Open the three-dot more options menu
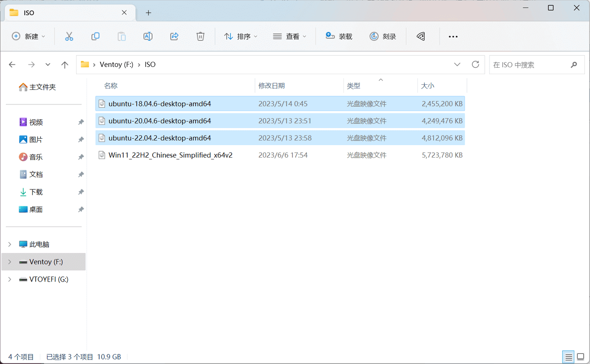The image size is (590, 364). point(453,36)
